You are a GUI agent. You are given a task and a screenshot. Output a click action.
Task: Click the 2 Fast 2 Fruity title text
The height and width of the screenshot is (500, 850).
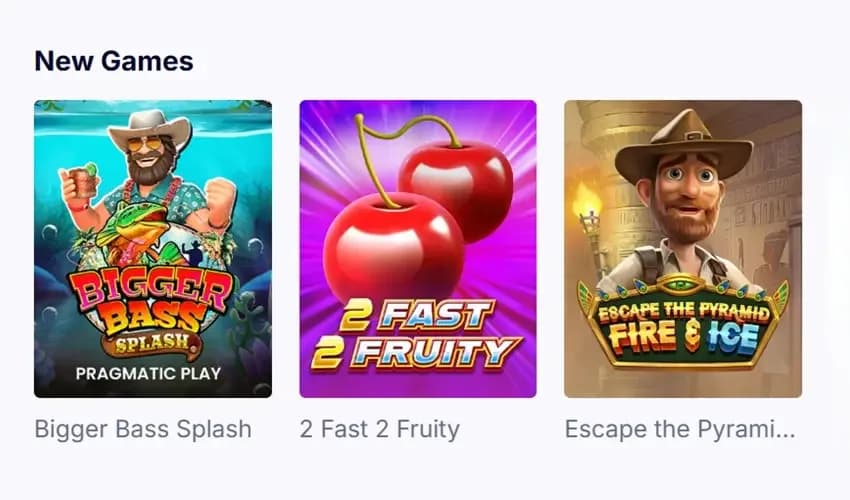point(379,429)
